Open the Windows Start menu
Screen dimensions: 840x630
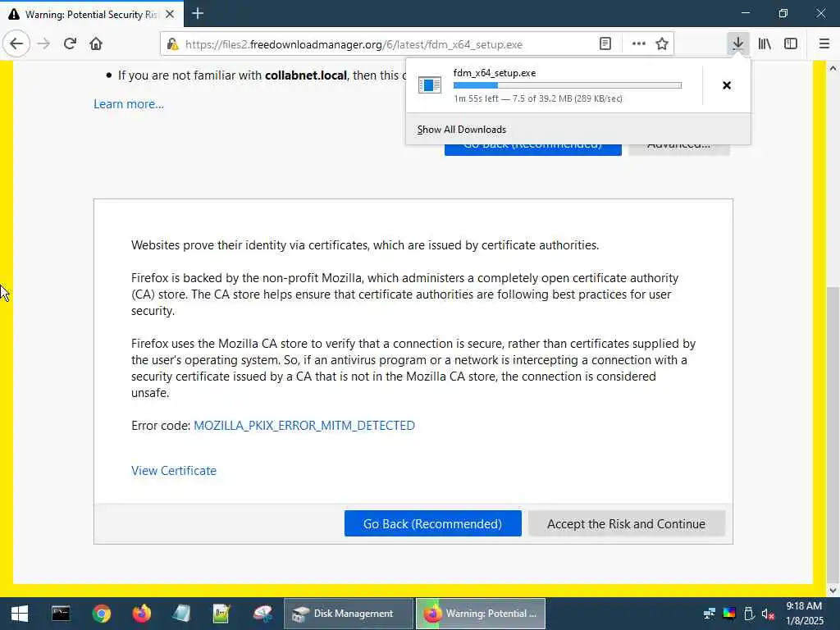pos(20,614)
